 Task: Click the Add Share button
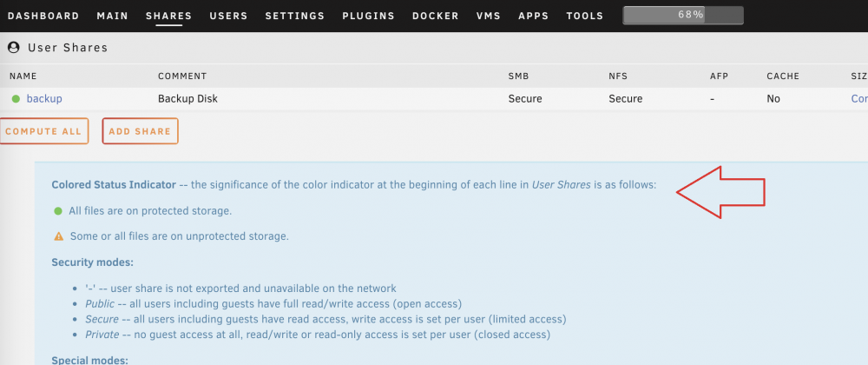[x=140, y=131]
